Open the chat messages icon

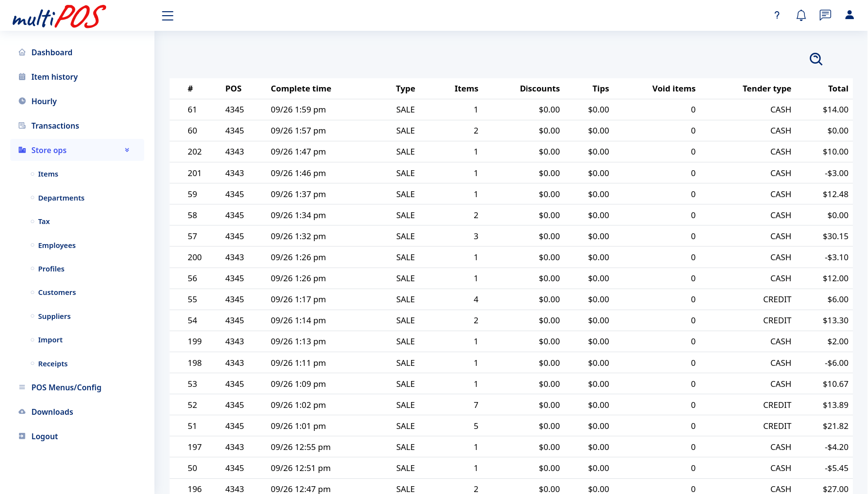(x=825, y=15)
